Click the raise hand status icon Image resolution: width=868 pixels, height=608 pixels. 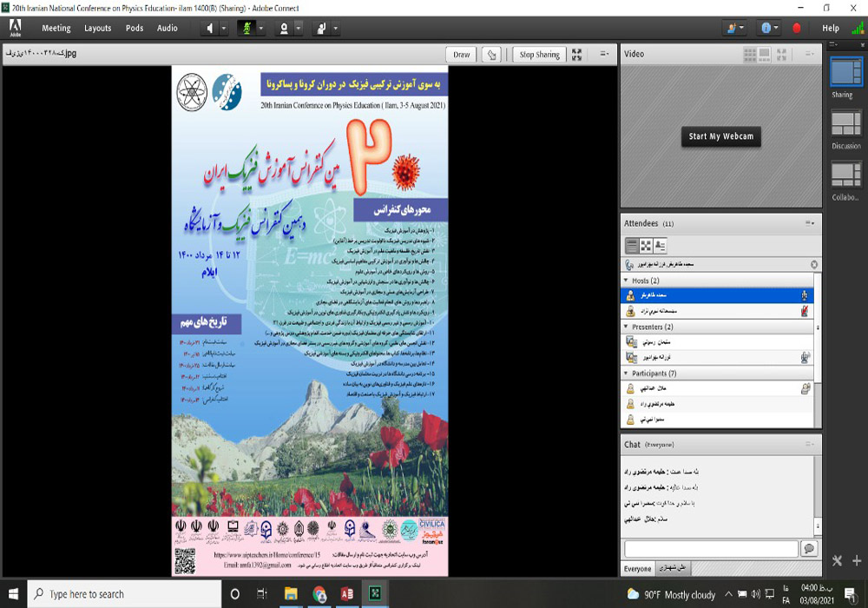pyautogui.click(x=319, y=28)
